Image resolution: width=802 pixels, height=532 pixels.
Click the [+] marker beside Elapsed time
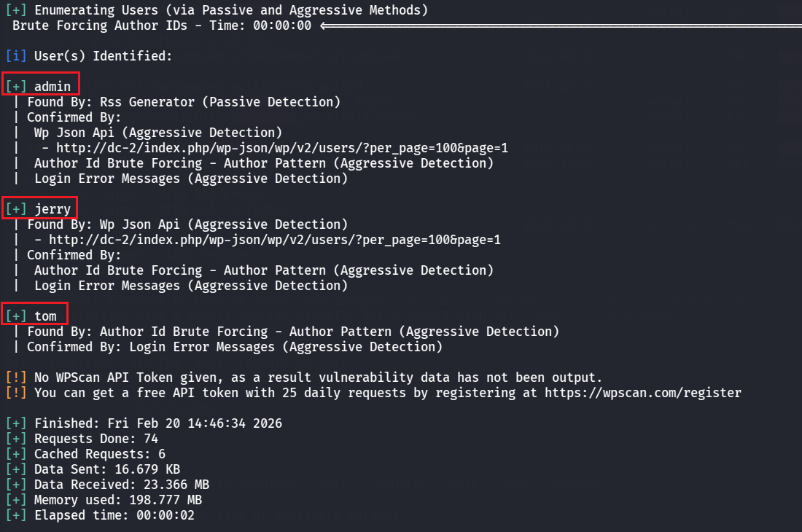(16, 515)
